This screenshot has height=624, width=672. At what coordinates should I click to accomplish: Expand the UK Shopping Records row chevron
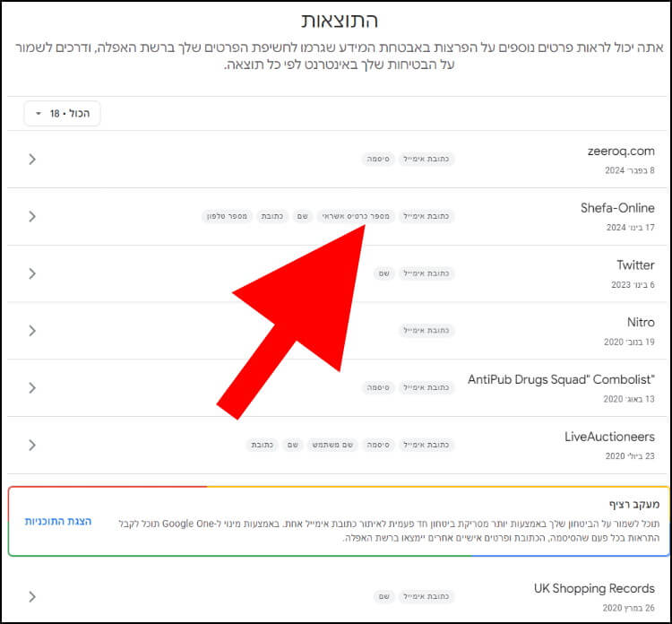pyautogui.click(x=32, y=596)
